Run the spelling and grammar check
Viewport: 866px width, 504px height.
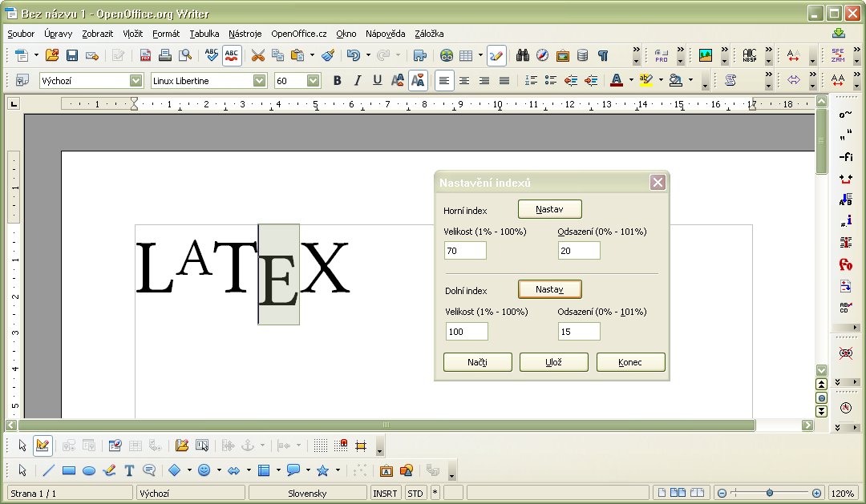coord(211,55)
